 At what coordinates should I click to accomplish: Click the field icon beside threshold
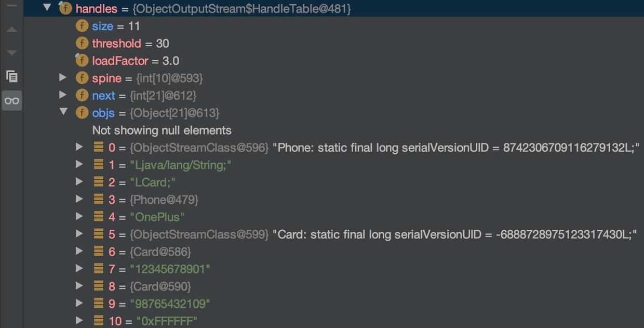[x=82, y=43]
